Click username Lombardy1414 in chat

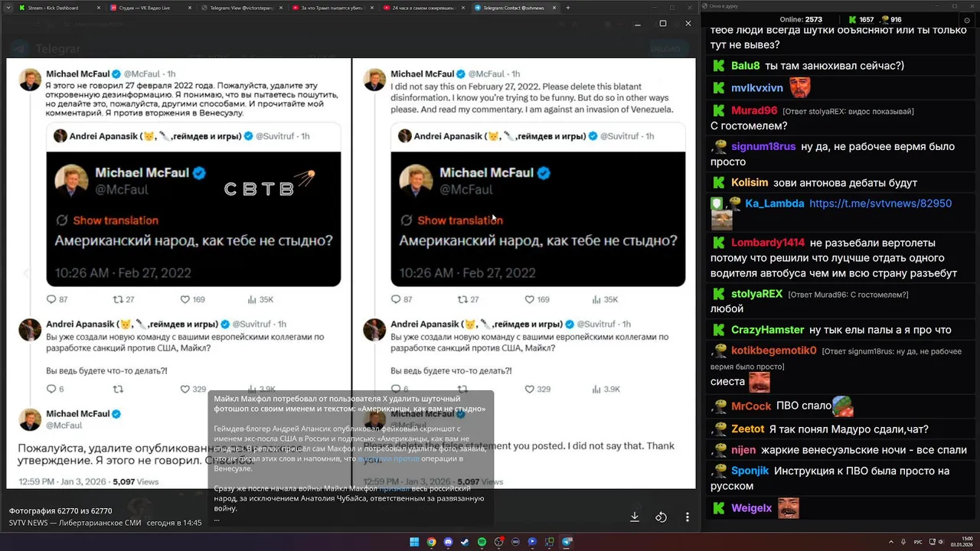coord(768,243)
